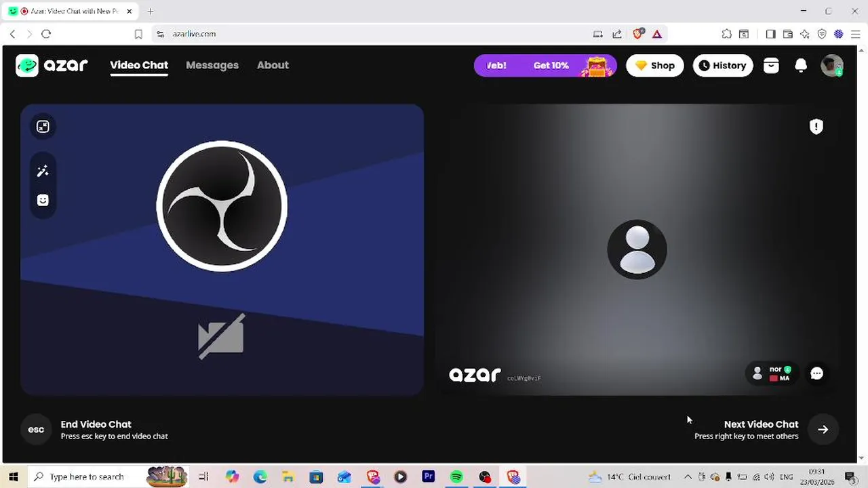The width and height of the screenshot is (868, 488).
Task: Reload the page with the refresh icon
Action: tap(46, 34)
